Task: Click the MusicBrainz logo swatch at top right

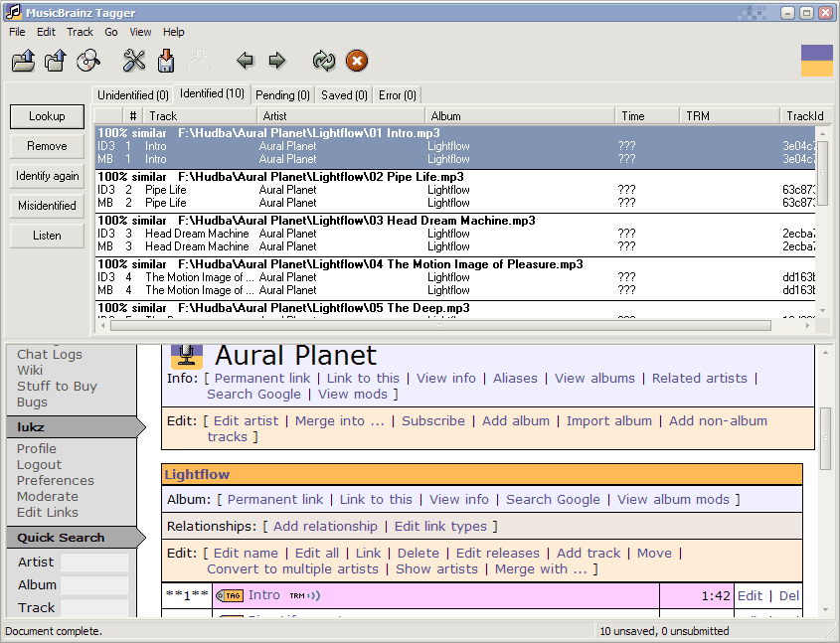Action: (817, 61)
